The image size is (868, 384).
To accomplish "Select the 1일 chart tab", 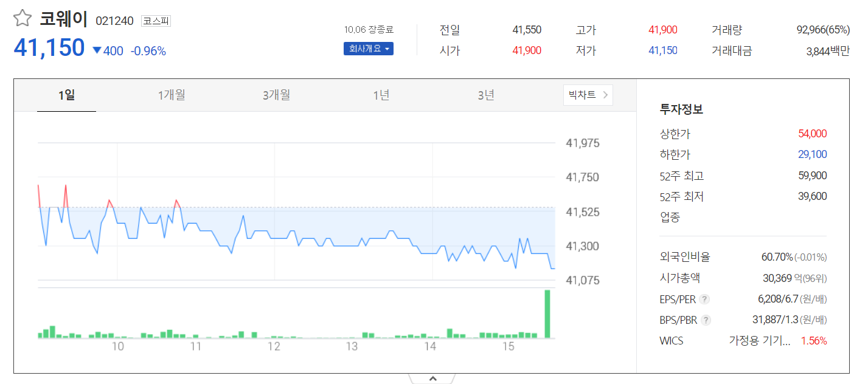I will [66, 95].
